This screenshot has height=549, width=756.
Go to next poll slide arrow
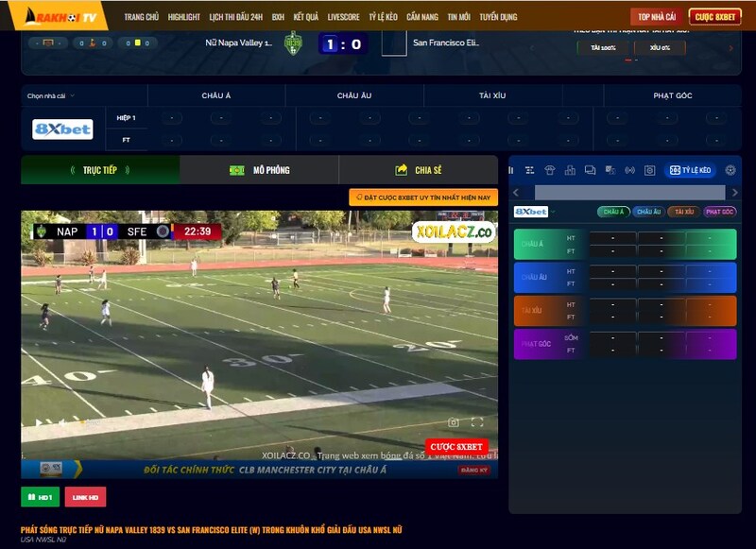730,48
